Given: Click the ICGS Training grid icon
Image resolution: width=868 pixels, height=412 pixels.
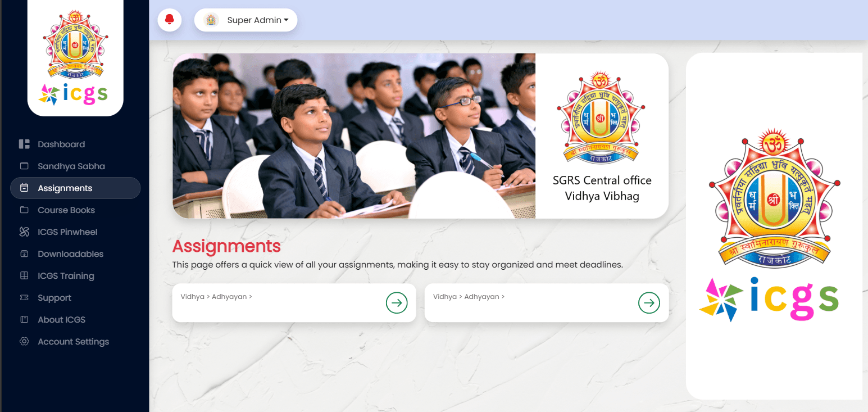Looking at the screenshot, I should click(x=24, y=276).
